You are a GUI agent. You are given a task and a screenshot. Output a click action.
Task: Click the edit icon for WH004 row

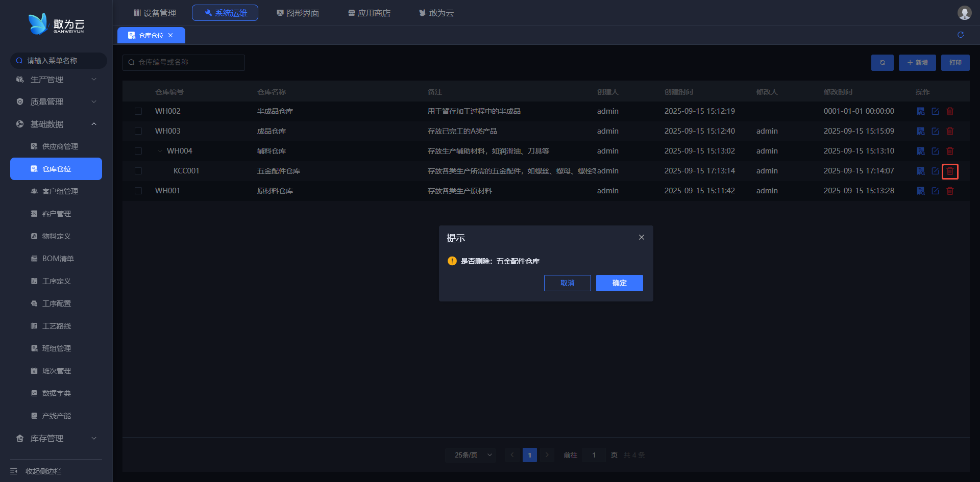[x=935, y=151]
